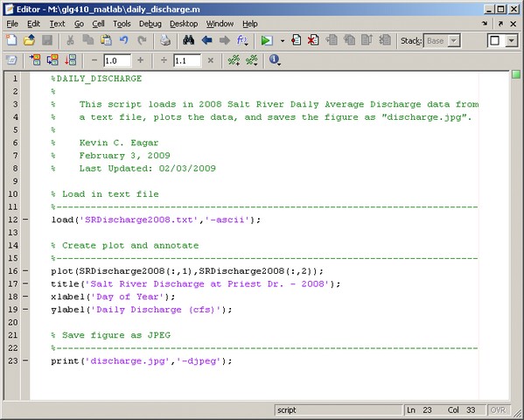
Task: Open the Tools menu
Action: coord(122,24)
